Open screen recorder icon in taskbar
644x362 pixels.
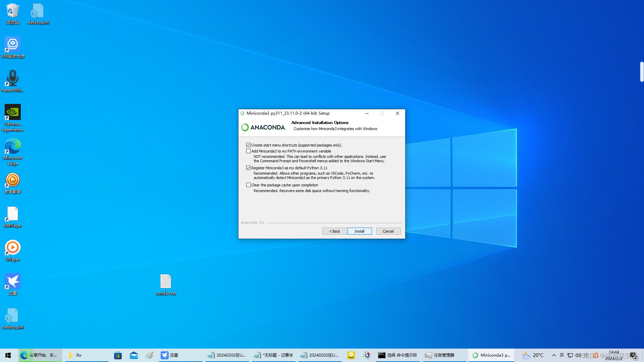point(367,355)
